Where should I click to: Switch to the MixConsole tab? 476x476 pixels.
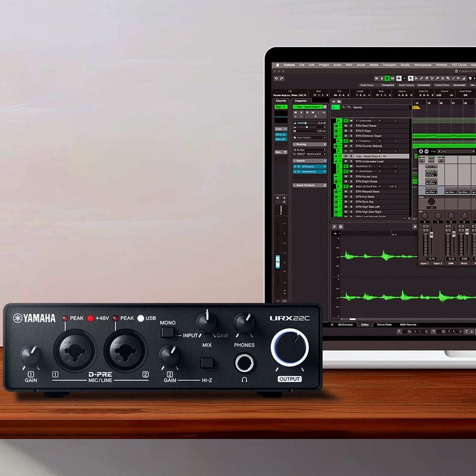pos(345,325)
